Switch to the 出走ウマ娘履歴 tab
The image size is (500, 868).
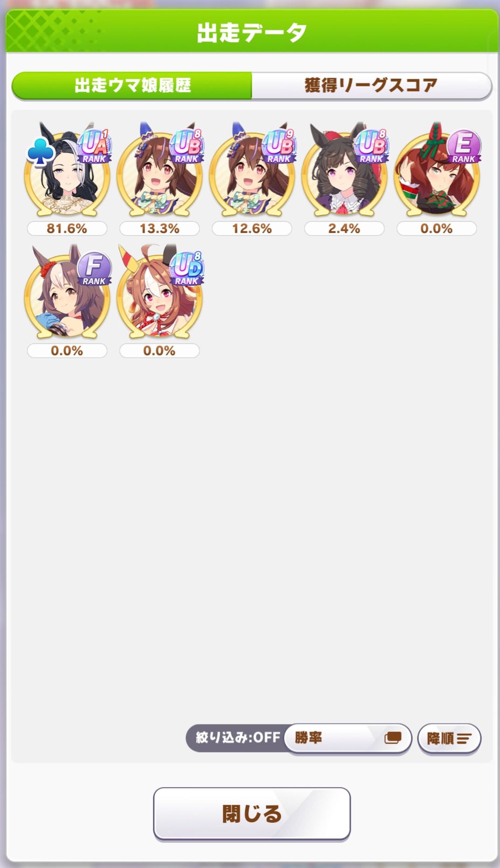(x=132, y=85)
